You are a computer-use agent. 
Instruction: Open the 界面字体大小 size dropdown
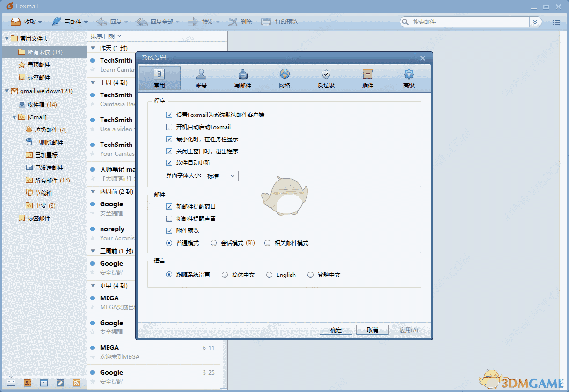tap(220, 176)
